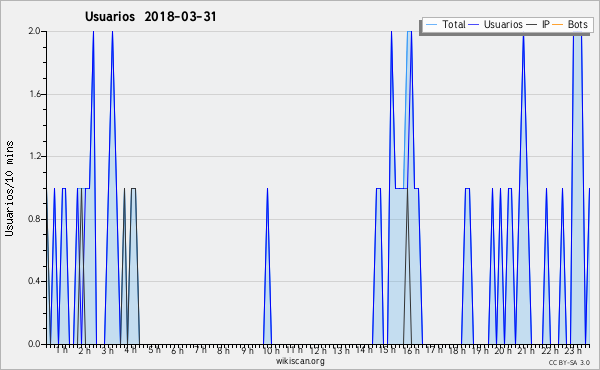Click the y-axis value 2.0
Viewport: 600px width, 370px height.
35,31
